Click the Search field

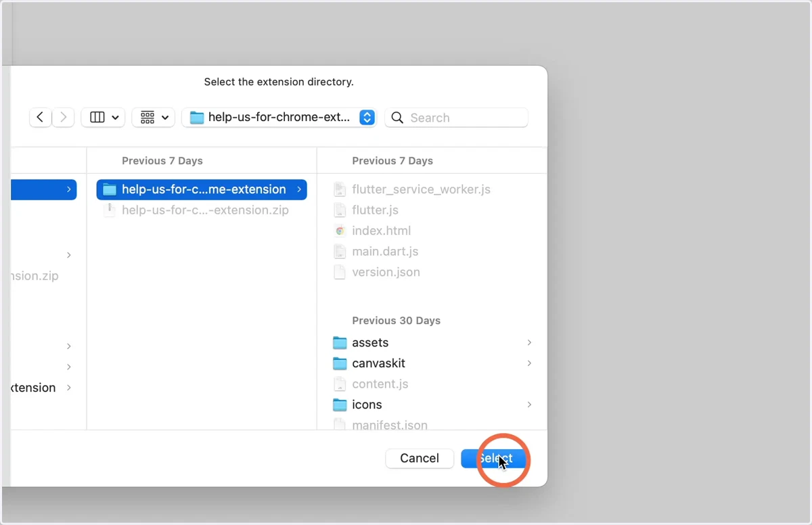(x=457, y=118)
